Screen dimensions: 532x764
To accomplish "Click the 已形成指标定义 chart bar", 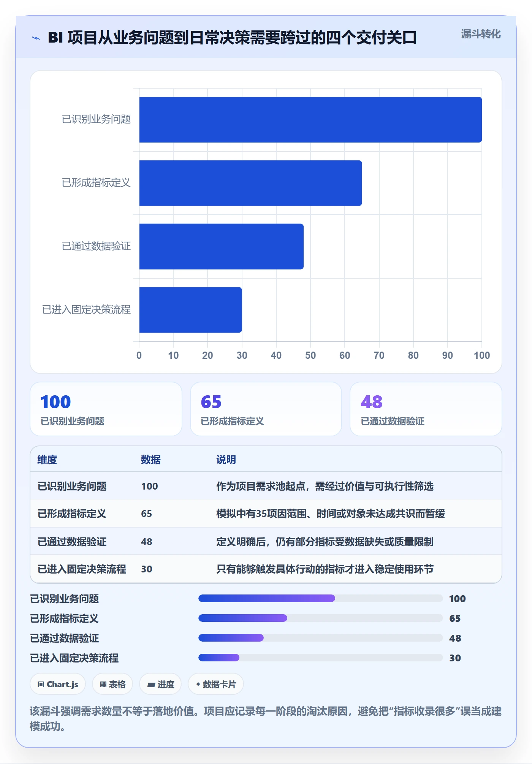I will pos(250,183).
